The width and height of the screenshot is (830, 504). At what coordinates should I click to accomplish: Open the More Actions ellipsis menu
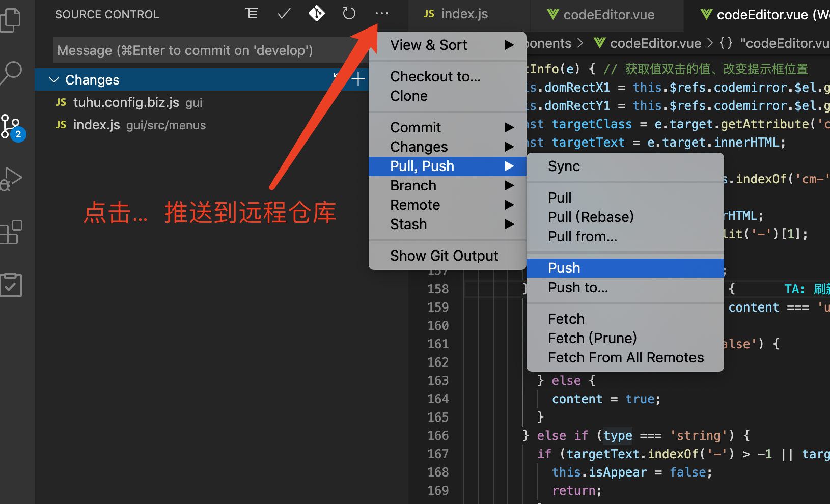[x=382, y=14]
